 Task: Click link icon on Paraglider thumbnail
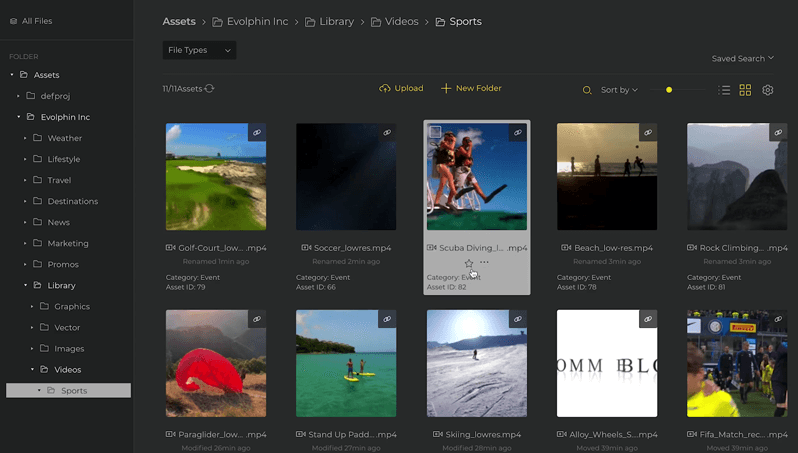257,319
